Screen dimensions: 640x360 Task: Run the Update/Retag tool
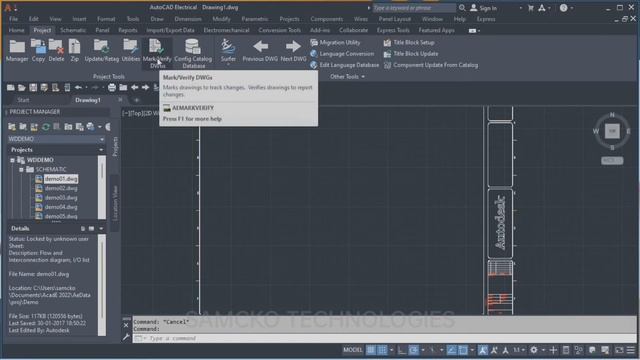click(x=102, y=51)
